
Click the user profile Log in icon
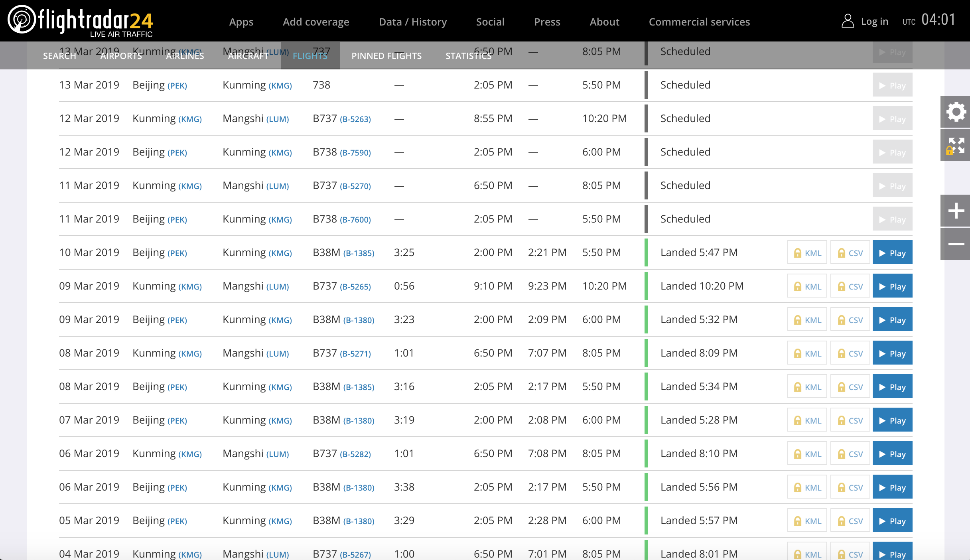click(848, 21)
